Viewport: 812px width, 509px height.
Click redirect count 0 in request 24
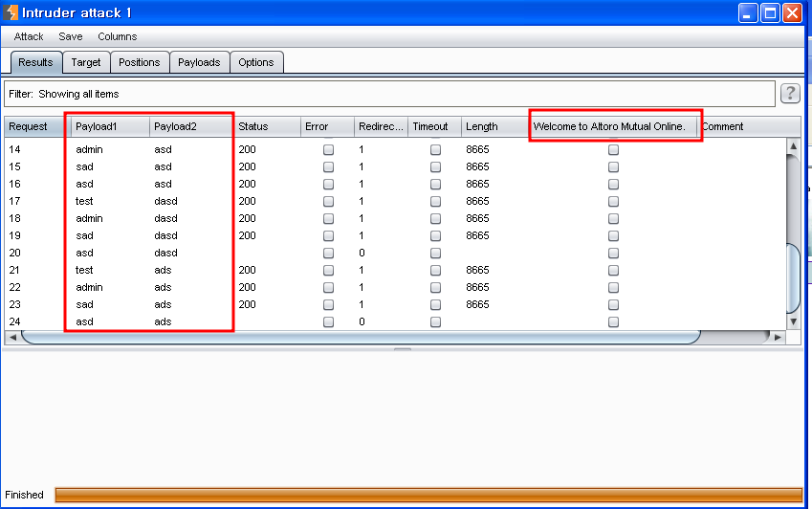pos(362,321)
